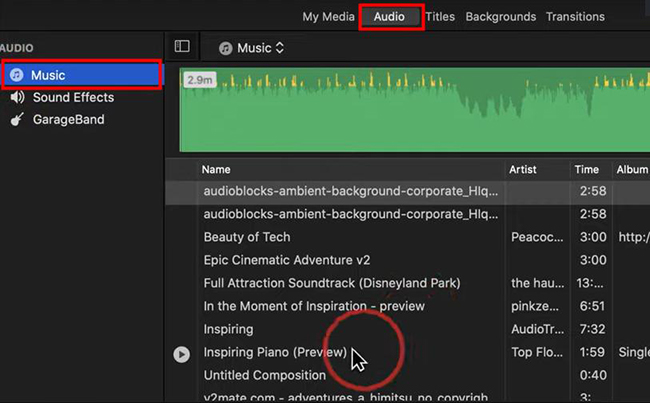Open the Music source dropdown
The image size is (650, 403).
pos(260,48)
